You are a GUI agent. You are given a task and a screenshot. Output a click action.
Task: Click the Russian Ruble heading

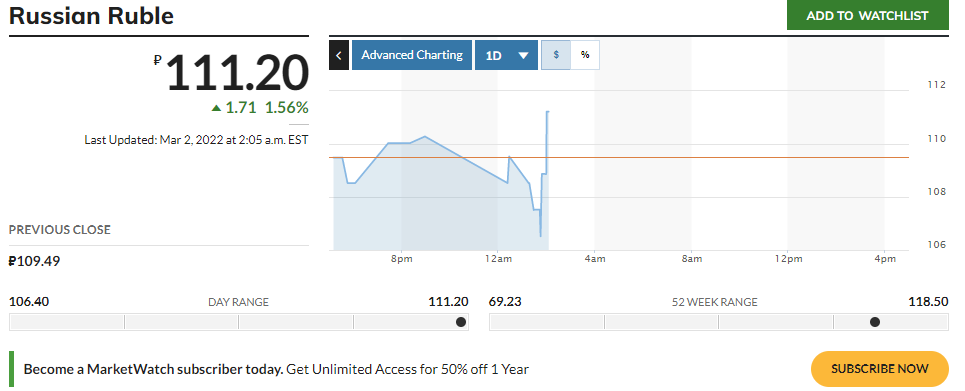tap(91, 16)
